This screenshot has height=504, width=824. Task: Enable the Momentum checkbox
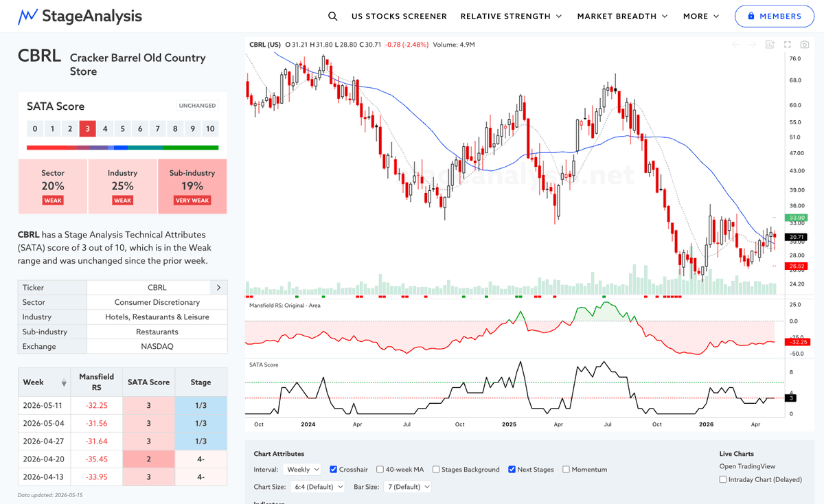tap(566, 470)
